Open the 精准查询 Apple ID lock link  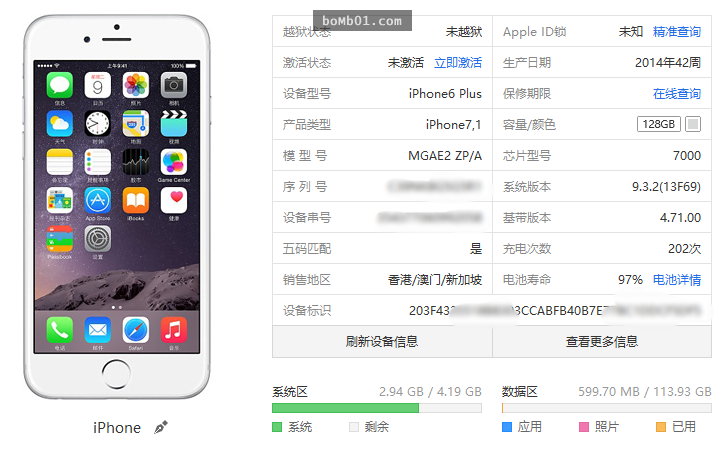[x=676, y=31]
